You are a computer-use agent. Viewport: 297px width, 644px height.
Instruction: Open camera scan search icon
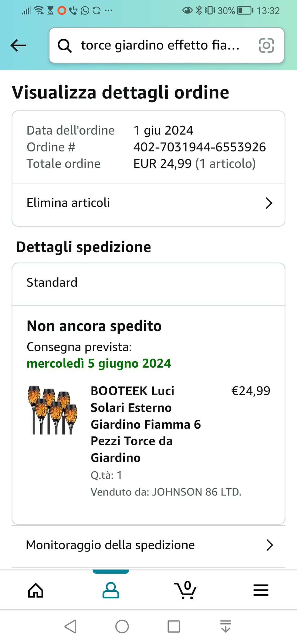pyautogui.click(x=266, y=46)
